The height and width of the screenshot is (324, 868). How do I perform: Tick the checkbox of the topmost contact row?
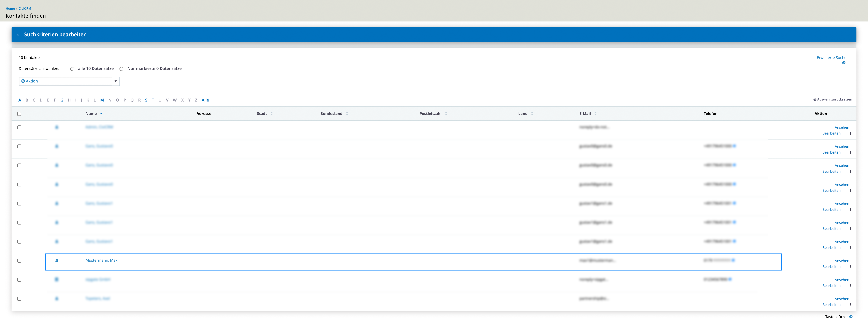point(19,127)
